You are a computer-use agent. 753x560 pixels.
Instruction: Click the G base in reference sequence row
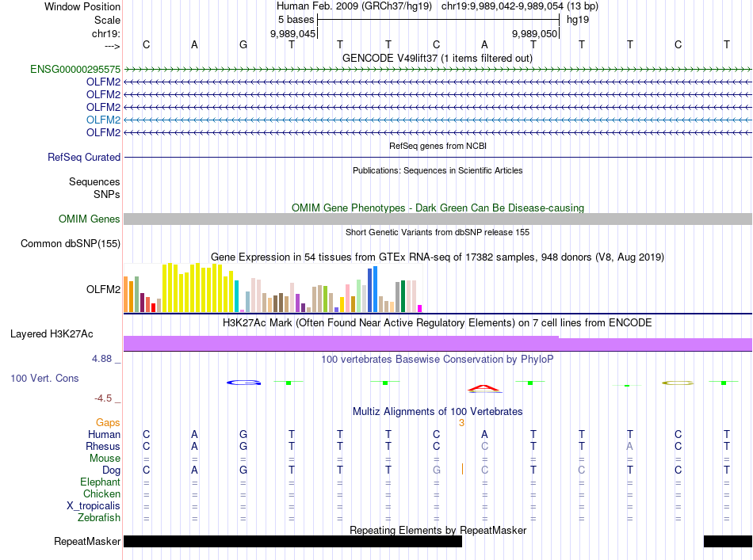click(243, 44)
